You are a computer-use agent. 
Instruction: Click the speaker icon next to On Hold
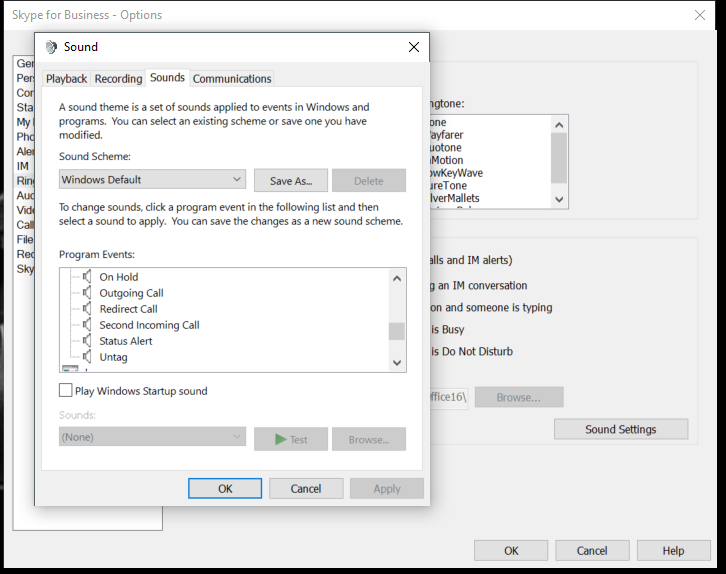pos(87,277)
